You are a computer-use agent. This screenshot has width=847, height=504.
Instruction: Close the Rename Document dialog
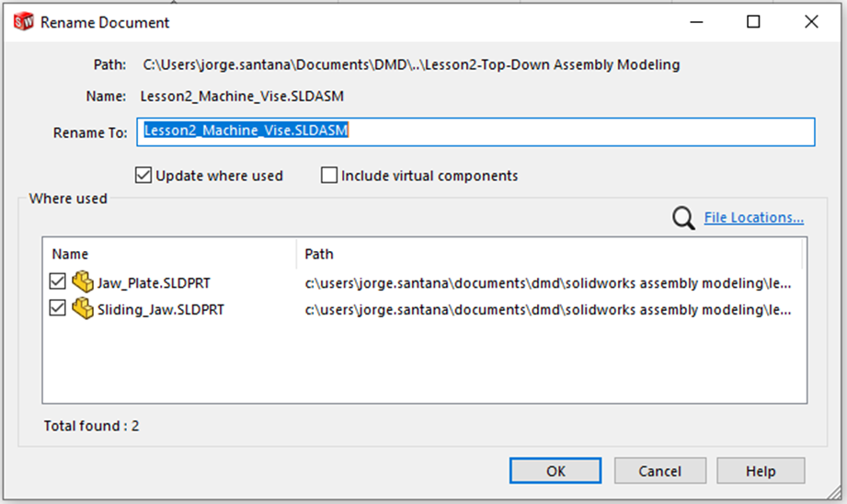click(x=811, y=22)
